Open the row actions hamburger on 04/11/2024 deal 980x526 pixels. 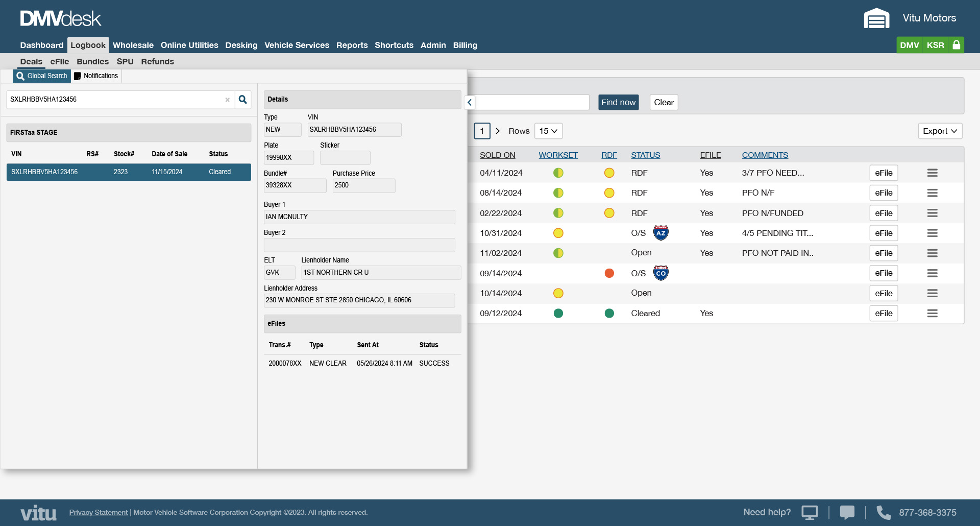coord(933,173)
